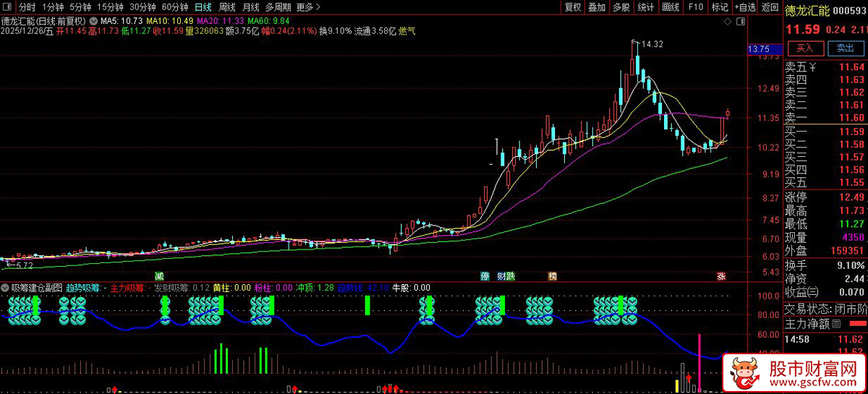
Task: Toggle the side panel icon beside the diamond
Action: [x=740, y=22]
